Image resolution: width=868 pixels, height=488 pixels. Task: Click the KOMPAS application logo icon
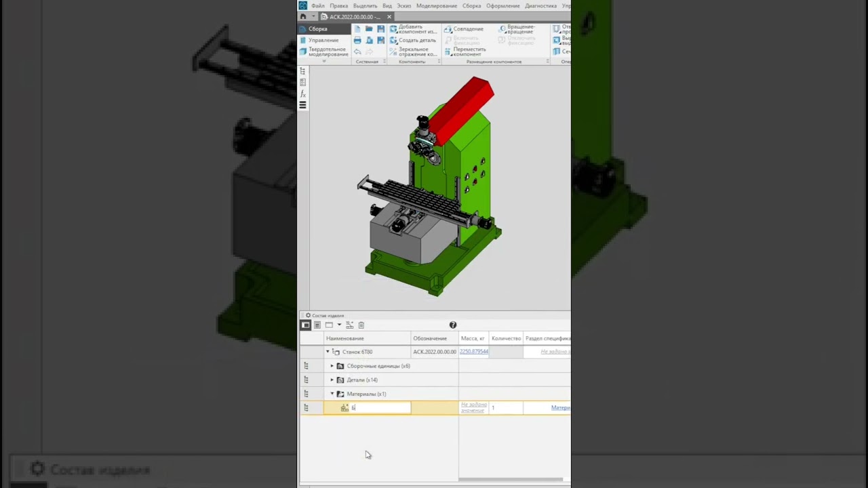pos(303,5)
